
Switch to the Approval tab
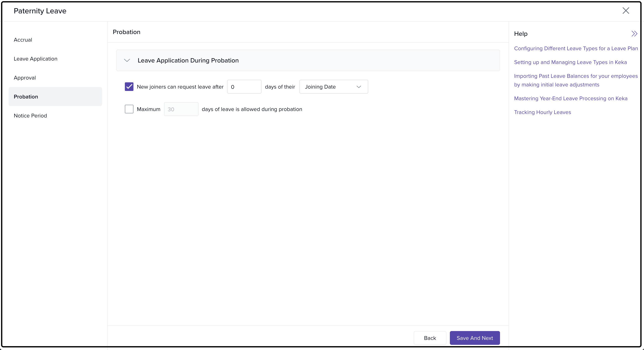[x=25, y=78]
